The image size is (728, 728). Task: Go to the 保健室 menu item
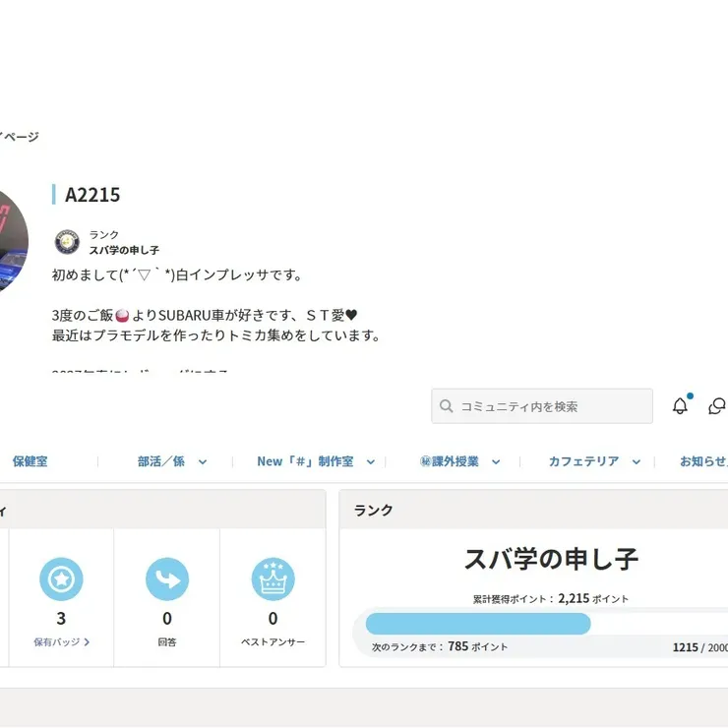tap(30, 461)
